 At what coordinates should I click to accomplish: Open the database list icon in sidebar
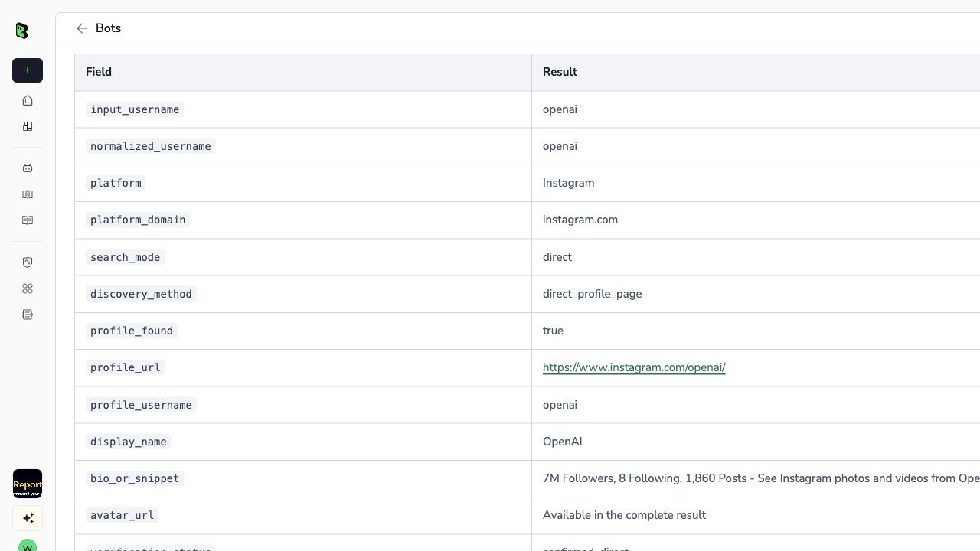pyautogui.click(x=28, y=315)
